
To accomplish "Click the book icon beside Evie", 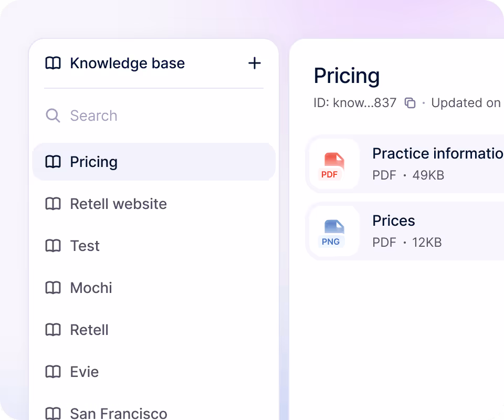I will tap(53, 372).
